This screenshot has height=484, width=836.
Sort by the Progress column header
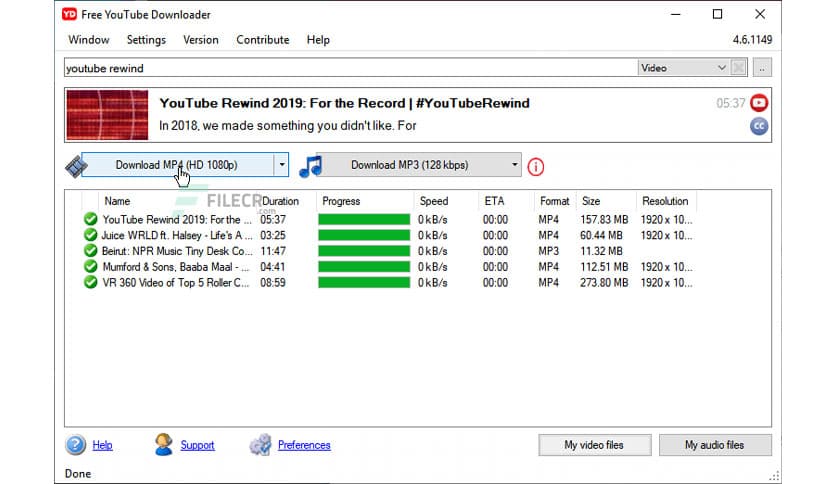click(341, 201)
